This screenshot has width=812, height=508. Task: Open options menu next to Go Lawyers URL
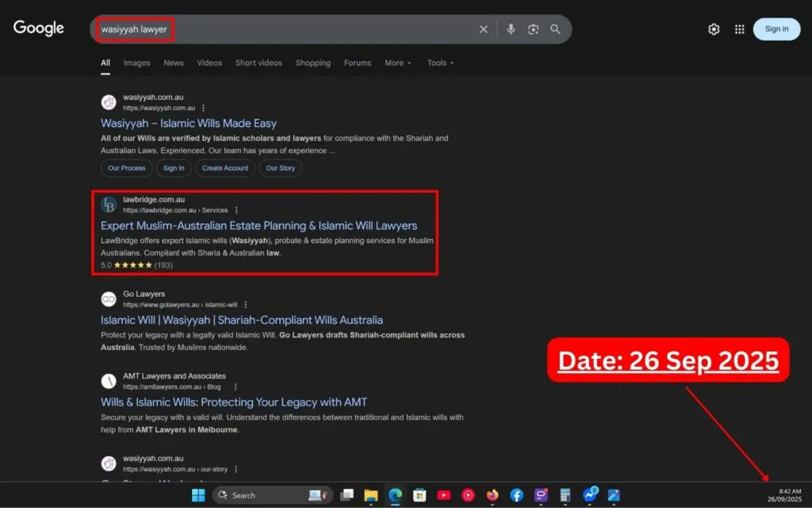point(246,305)
